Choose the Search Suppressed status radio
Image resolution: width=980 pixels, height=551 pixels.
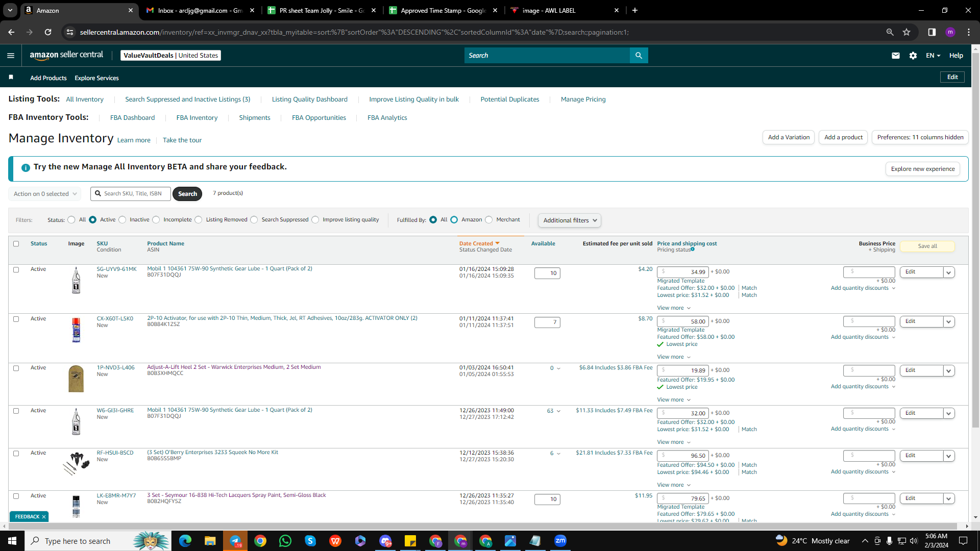click(x=254, y=220)
